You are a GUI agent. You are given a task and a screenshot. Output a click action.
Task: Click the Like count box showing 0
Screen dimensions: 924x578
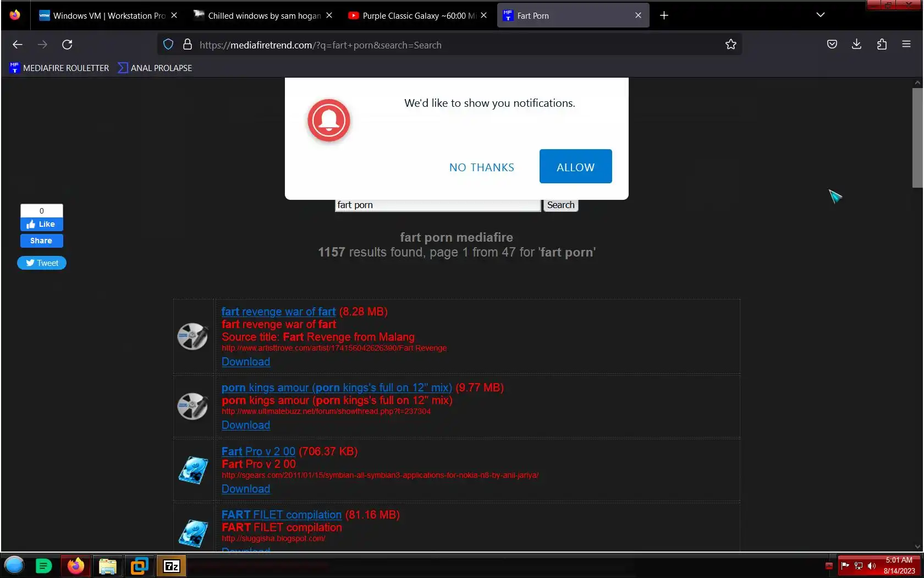pos(42,211)
